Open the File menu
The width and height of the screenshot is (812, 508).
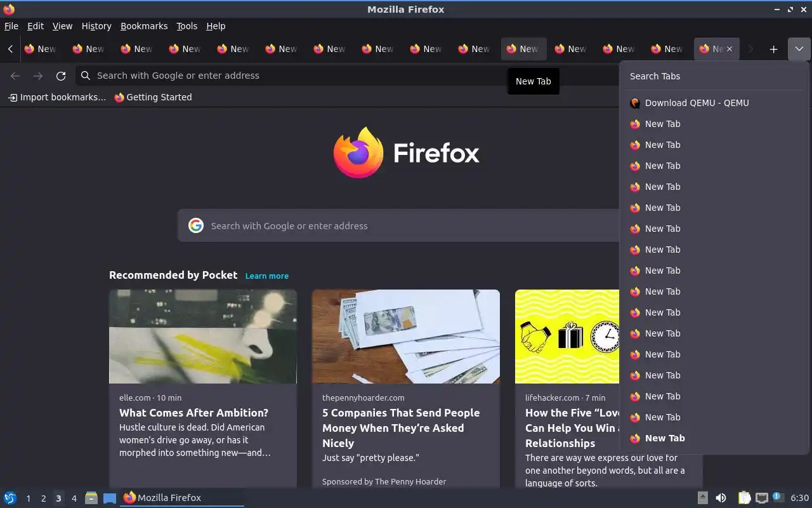(x=11, y=26)
